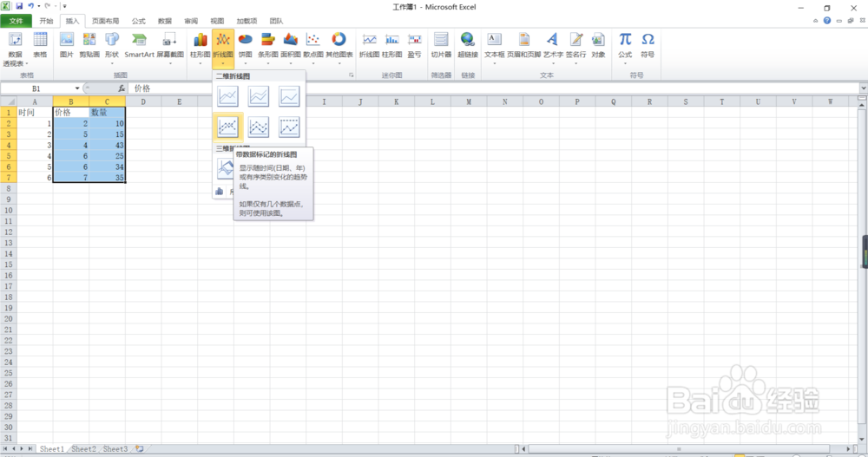Insert an object (对象)
Image resolution: width=868 pixels, height=457 pixels.
coord(598,40)
